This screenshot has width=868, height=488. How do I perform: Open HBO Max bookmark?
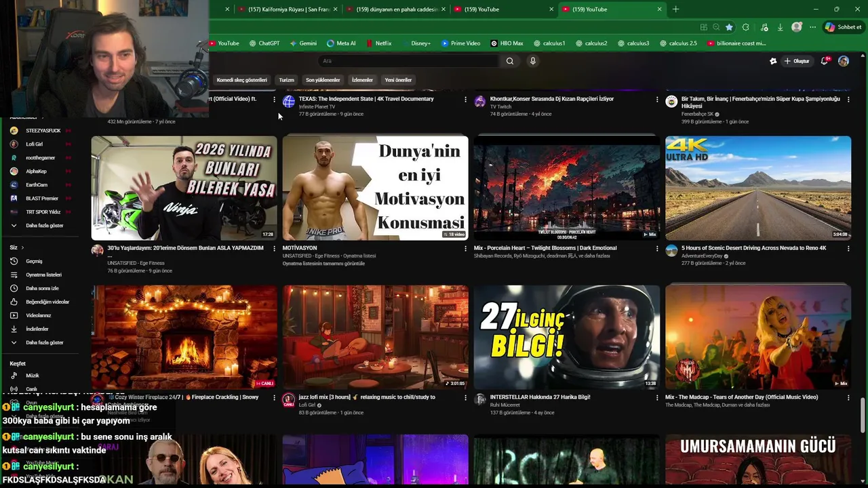[x=506, y=43]
